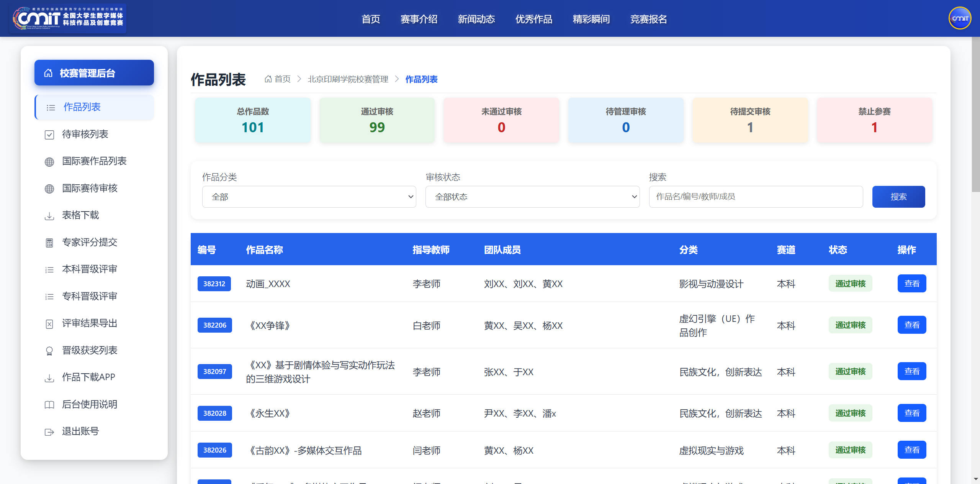
Task: Open the user avatar icon
Action: [x=960, y=18]
